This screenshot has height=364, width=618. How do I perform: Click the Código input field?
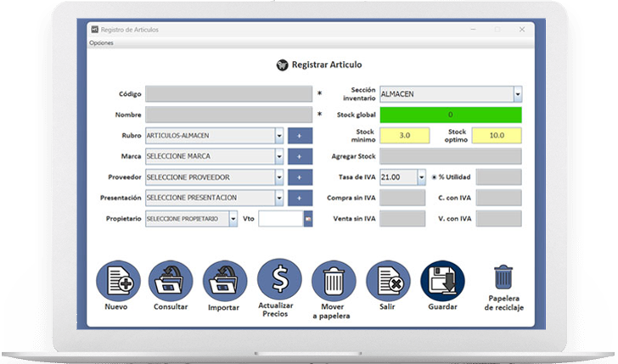(228, 94)
